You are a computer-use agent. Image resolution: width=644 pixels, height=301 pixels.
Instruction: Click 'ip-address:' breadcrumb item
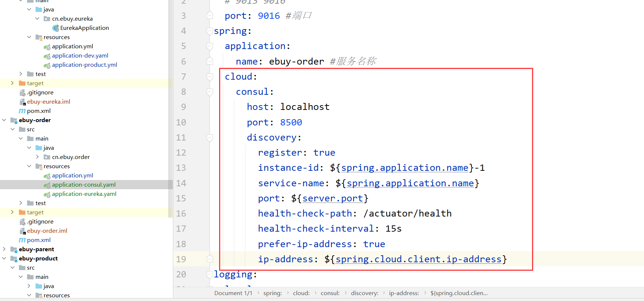click(404, 293)
